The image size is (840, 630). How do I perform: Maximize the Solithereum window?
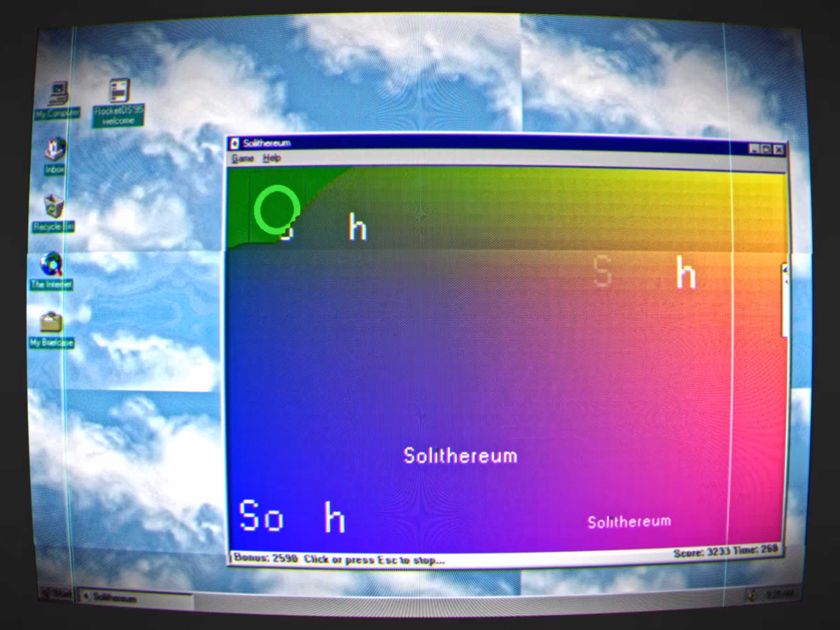[x=765, y=149]
